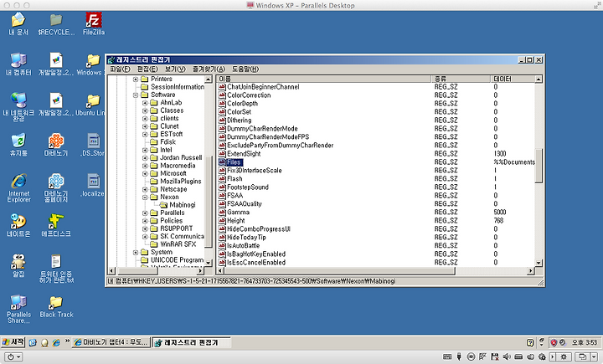This screenshot has height=364, width=603.
Task: Expand the Macromedia registry key
Action: 145,166
